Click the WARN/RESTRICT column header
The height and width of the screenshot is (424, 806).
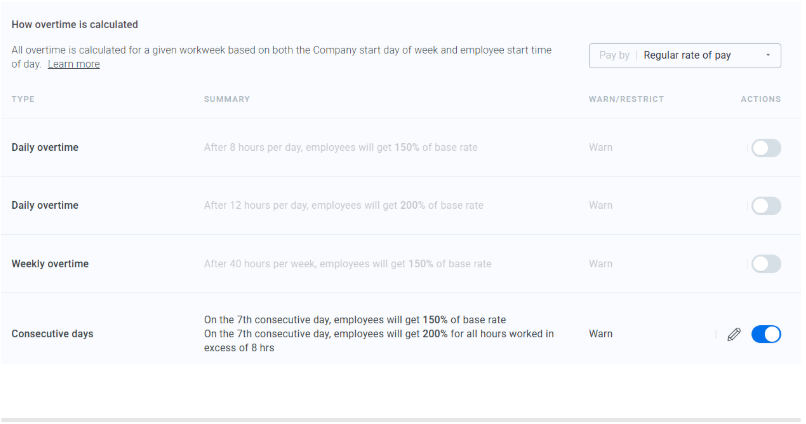click(626, 99)
